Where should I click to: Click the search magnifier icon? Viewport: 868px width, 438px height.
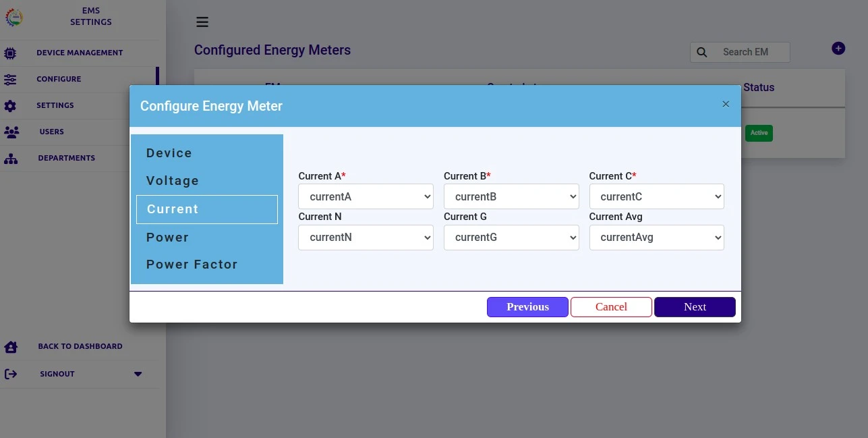(701, 52)
